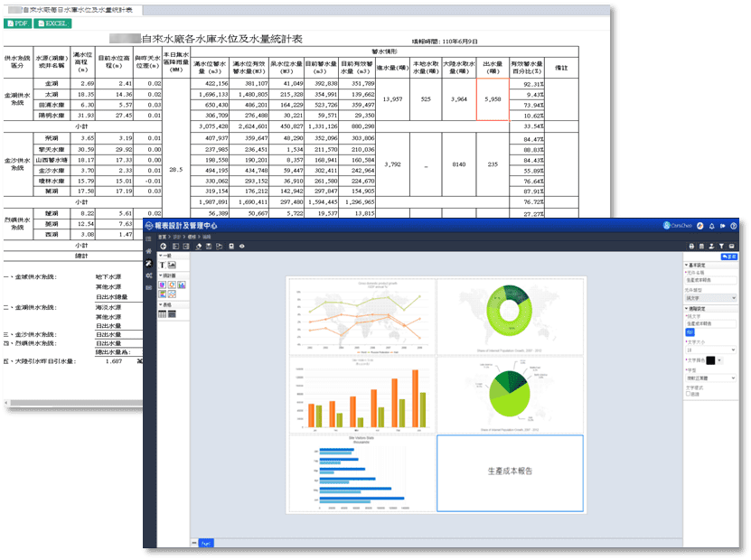751x560 pixels.
Task: Click the black text color swatch
Action: (709, 360)
